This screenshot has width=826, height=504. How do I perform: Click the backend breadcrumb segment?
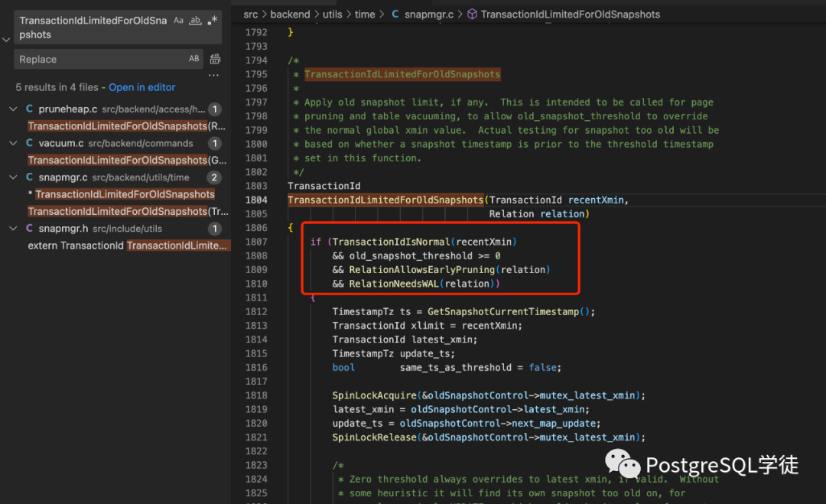point(291,15)
